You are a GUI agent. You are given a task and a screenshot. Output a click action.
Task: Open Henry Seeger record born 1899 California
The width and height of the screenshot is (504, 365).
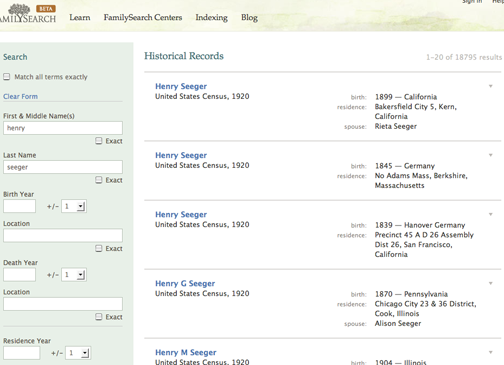[x=181, y=86]
